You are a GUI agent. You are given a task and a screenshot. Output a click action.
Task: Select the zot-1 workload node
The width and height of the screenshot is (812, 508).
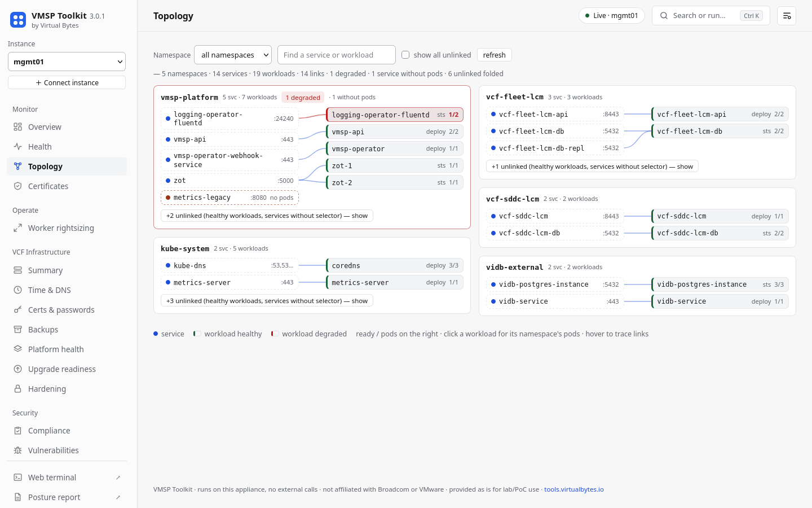[395, 165]
